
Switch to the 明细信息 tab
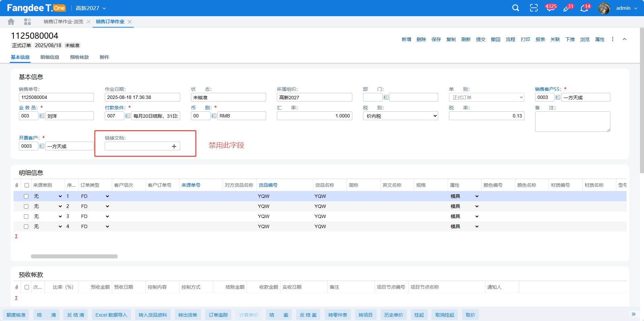50,57
